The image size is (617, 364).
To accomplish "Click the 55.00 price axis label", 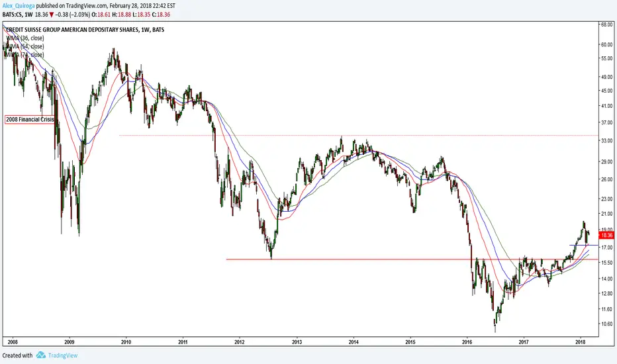I will (607, 58).
